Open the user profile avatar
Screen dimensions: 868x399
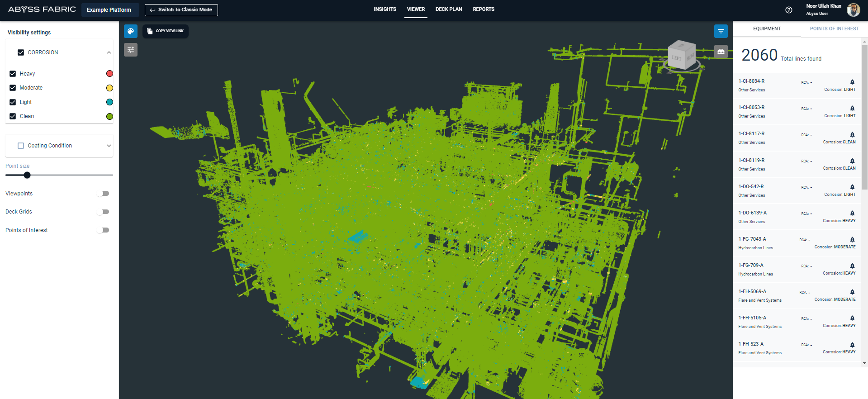pos(853,10)
